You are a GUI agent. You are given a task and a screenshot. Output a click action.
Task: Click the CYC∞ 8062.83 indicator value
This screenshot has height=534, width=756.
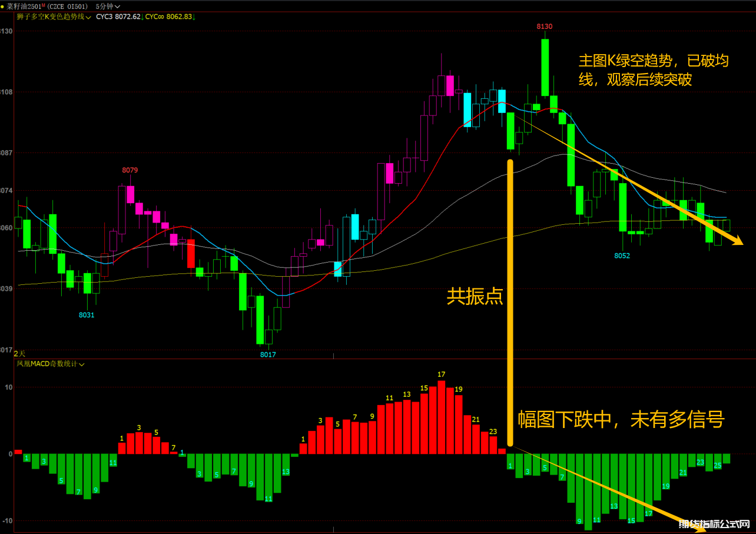coord(170,16)
